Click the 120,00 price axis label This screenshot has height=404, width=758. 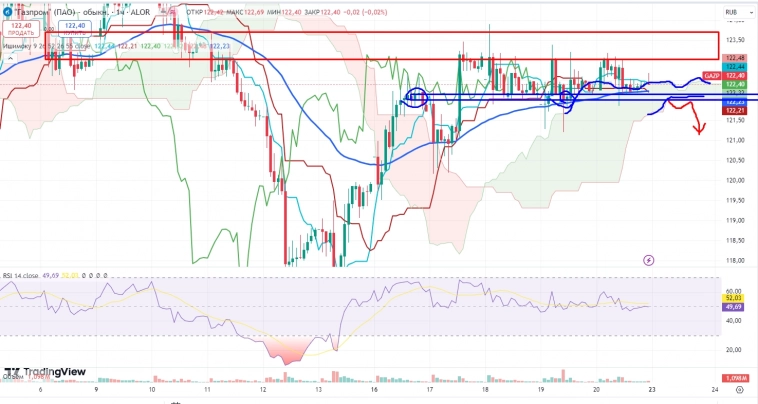coord(735,180)
